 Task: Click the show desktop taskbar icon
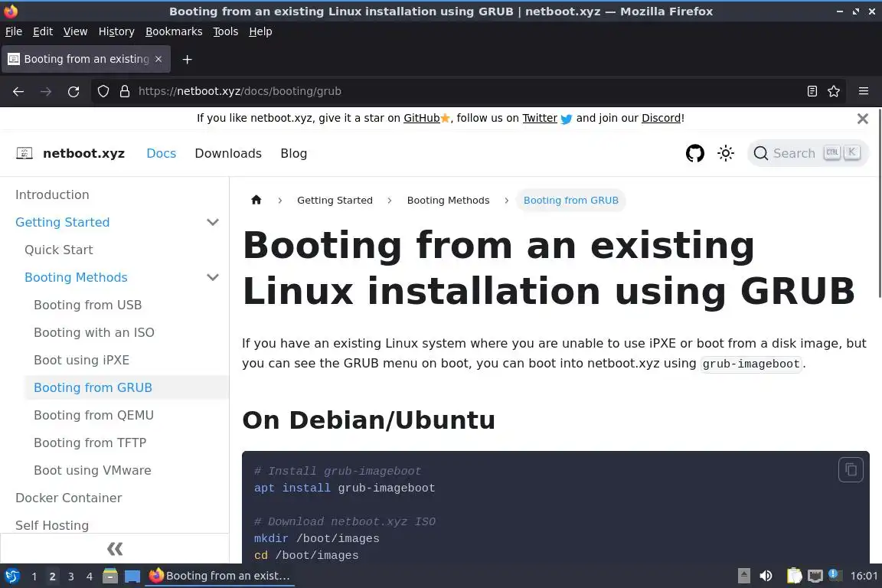click(x=132, y=576)
